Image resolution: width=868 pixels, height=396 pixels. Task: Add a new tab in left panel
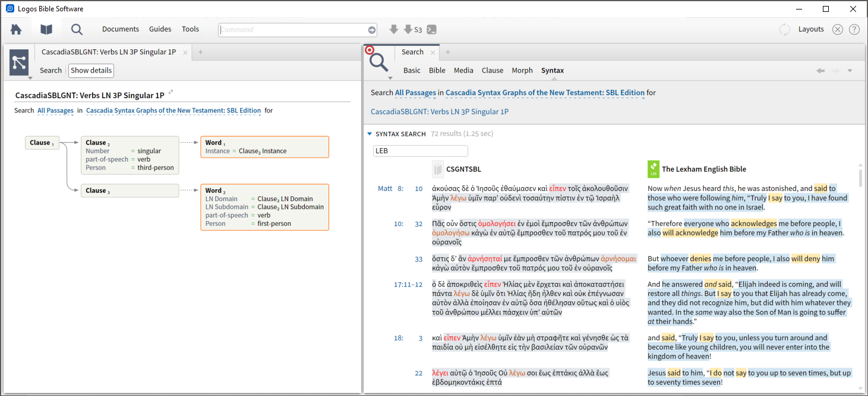click(x=200, y=52)
